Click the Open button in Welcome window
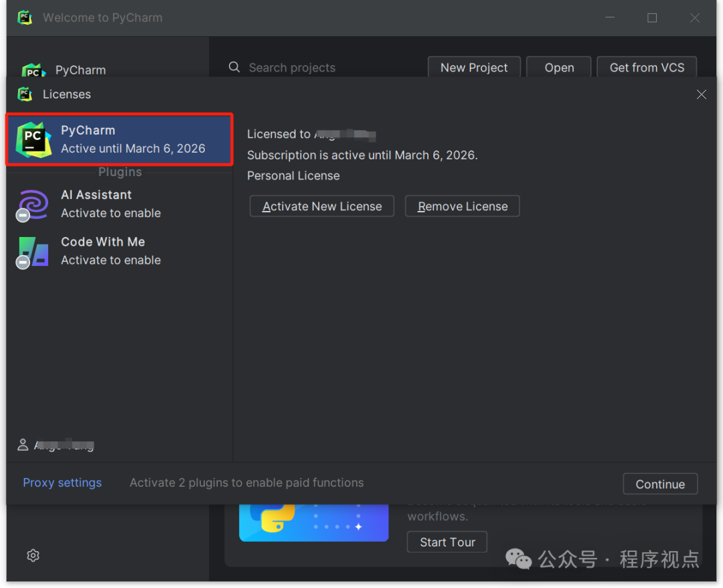The height and width of the screenshot is (588, 723). 559,68
